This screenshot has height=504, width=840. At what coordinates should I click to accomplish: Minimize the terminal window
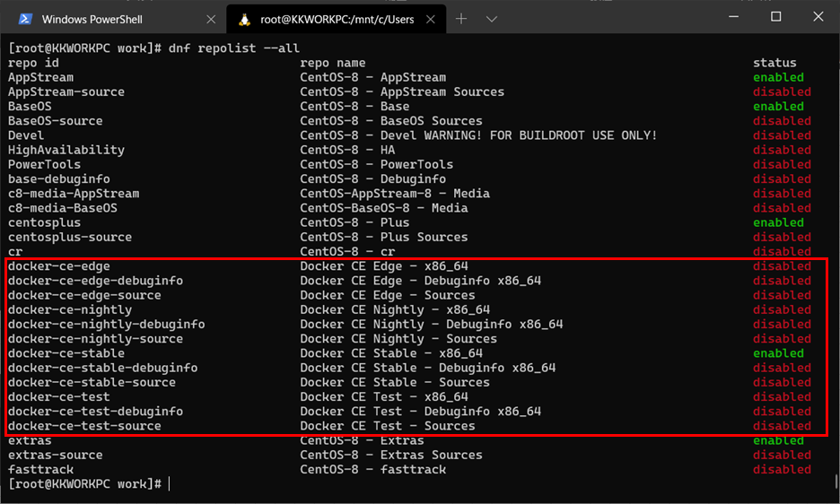click(x=734, y=17)
